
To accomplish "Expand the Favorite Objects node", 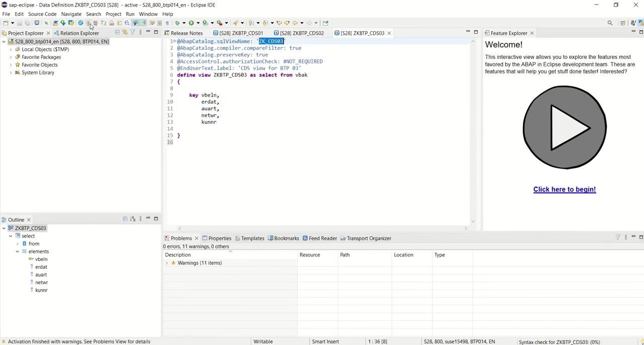I will [11, 65].
